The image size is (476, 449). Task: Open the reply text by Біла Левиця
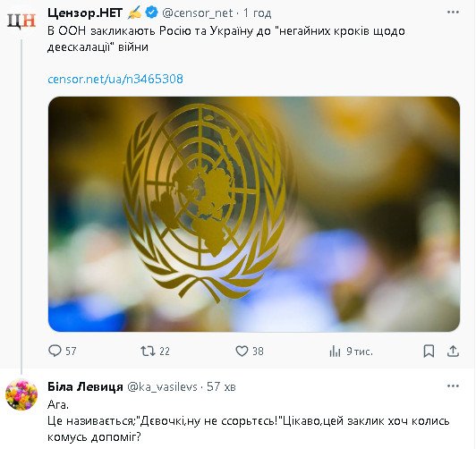[x=249, y=421]
